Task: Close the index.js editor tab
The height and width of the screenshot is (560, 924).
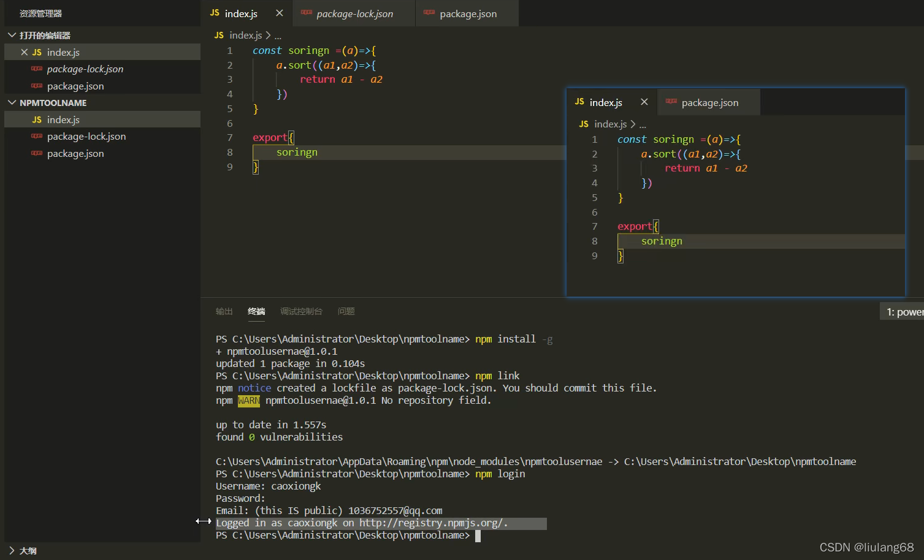Action: point(280,13)
